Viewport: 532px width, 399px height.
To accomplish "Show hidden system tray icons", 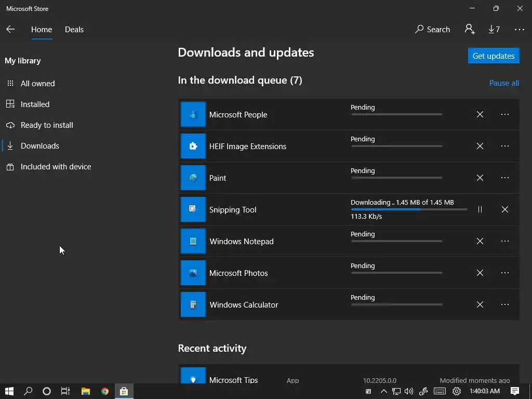I will pos(384,391).
